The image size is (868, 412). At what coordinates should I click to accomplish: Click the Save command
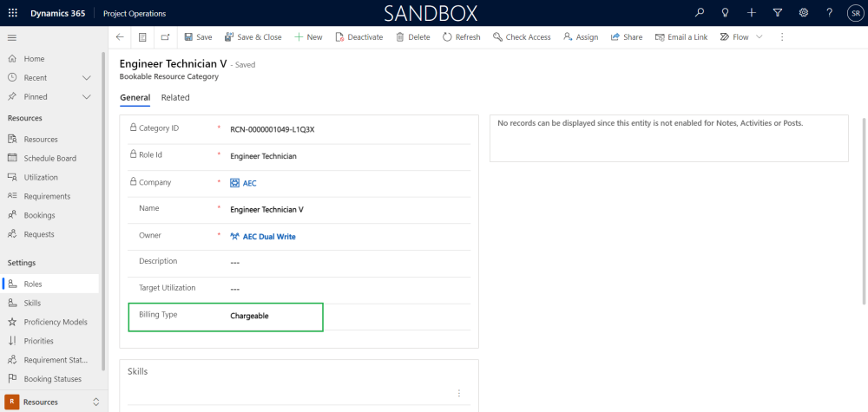(198, 37)
